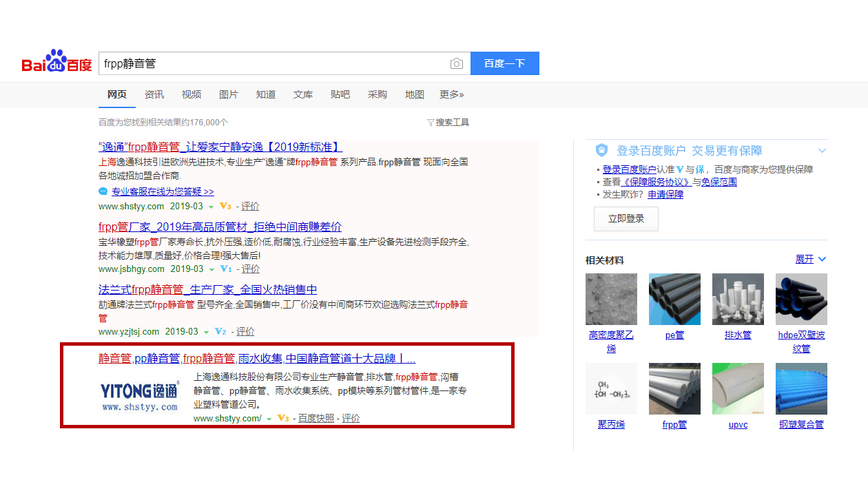Switch to the 知道 tab

(x=266, y=94)
